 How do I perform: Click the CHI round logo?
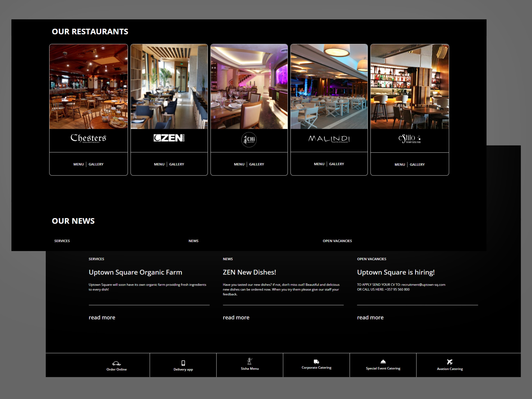[x=249, y=139]
